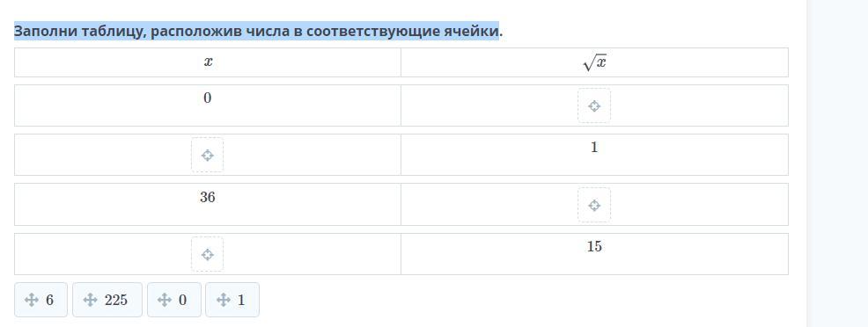Click the √x column cell with value 1
Screen dimensions: 868x327
pyautogui.click(x=594, y=155)
